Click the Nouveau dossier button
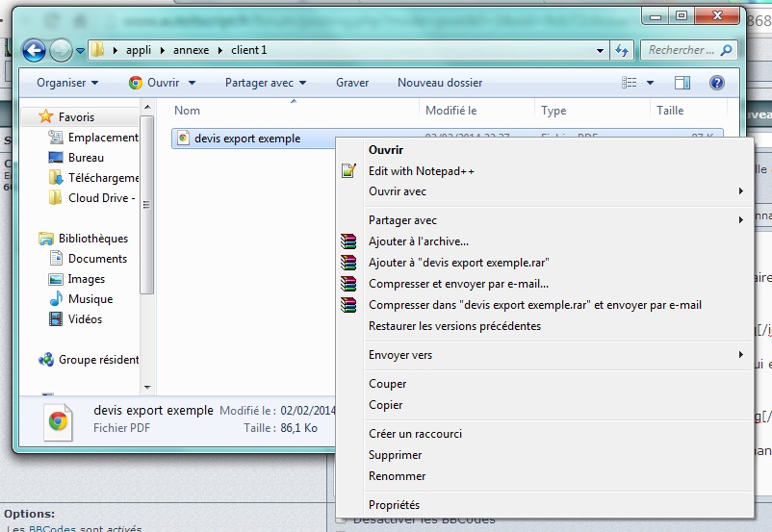This screenshot has width=772, height=532. (440, 83)
